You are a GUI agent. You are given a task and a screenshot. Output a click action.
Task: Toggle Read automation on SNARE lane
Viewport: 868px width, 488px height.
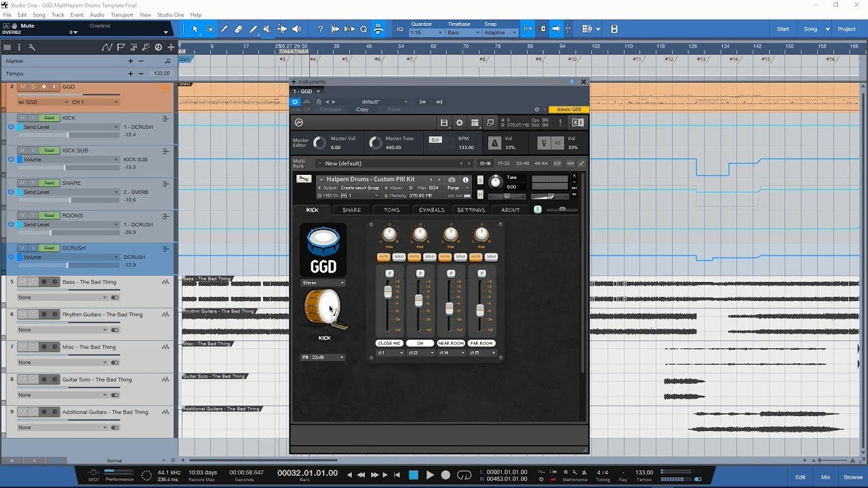[49, 183]
